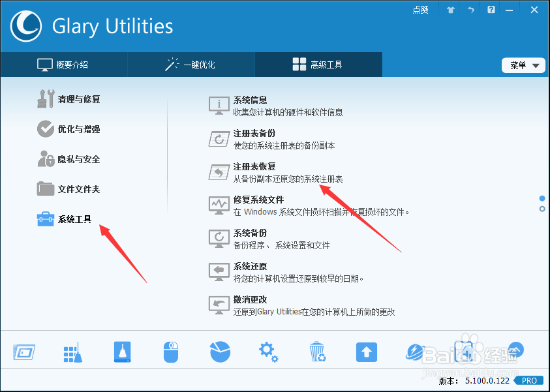Open the 撤消更改 undo changes tool

[x=251, y=301]
